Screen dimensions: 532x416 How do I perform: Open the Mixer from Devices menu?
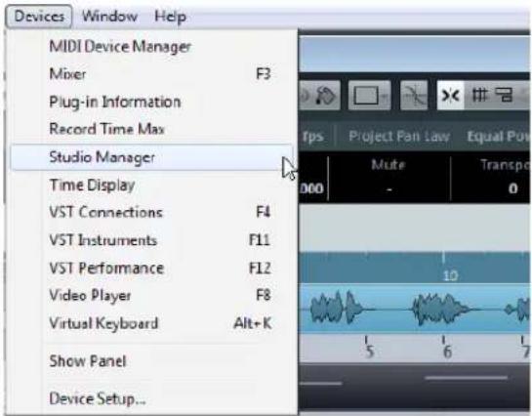click(x=151, y=74)
